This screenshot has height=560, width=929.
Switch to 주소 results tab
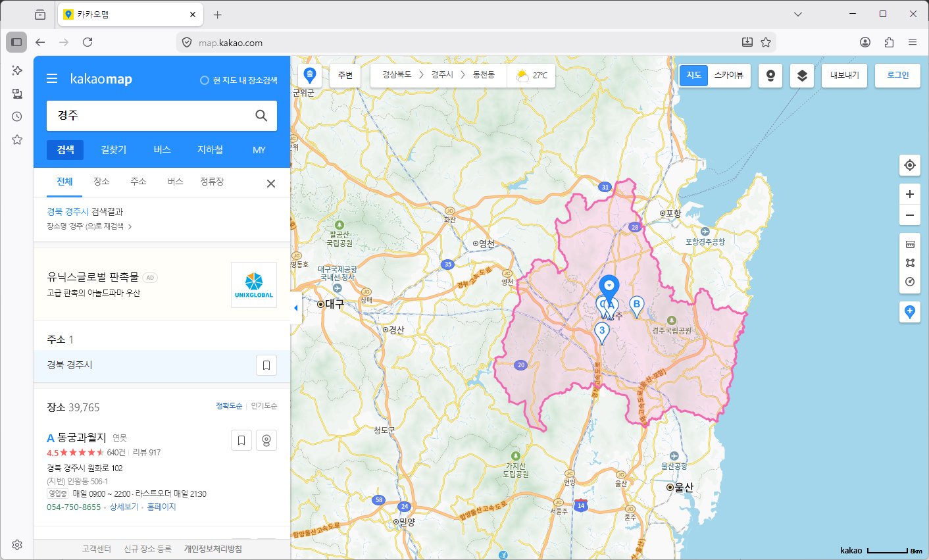(138, 182)
